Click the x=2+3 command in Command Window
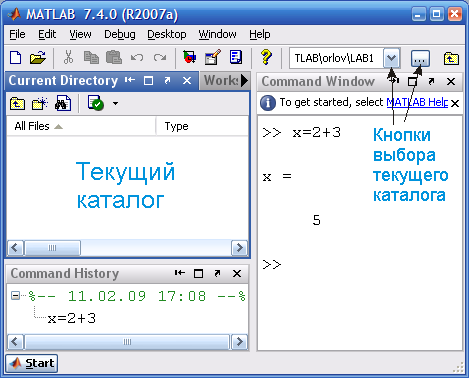 click(x=316, y=133)
